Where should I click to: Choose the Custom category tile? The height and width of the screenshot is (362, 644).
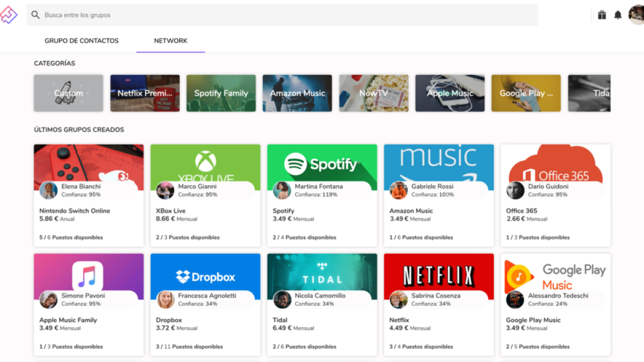click(68, 93)
